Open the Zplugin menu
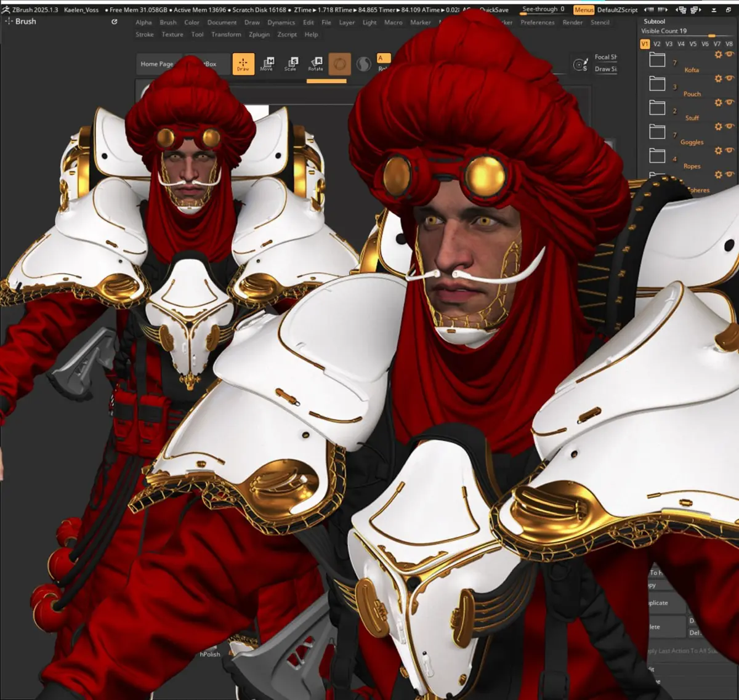Screen dimensions: 739x700 point(259,34)
